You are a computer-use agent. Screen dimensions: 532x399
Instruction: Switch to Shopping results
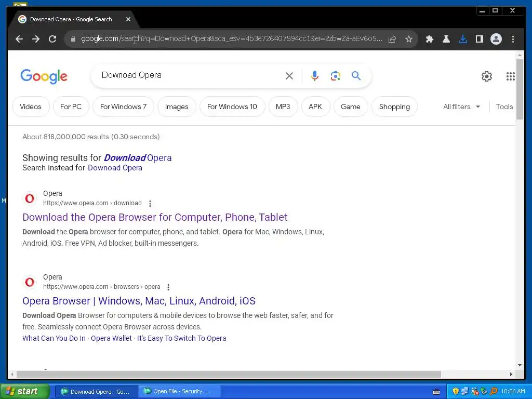[x=394, y=107]
